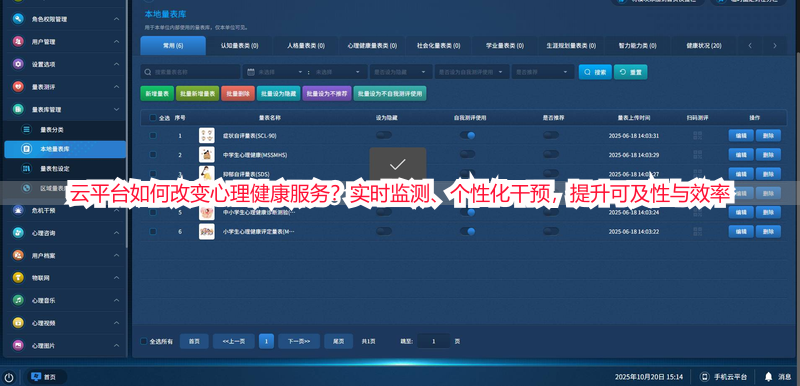Click the 心理视频 video icon
This screenshot has width=800, height=386.
(18, 322)
